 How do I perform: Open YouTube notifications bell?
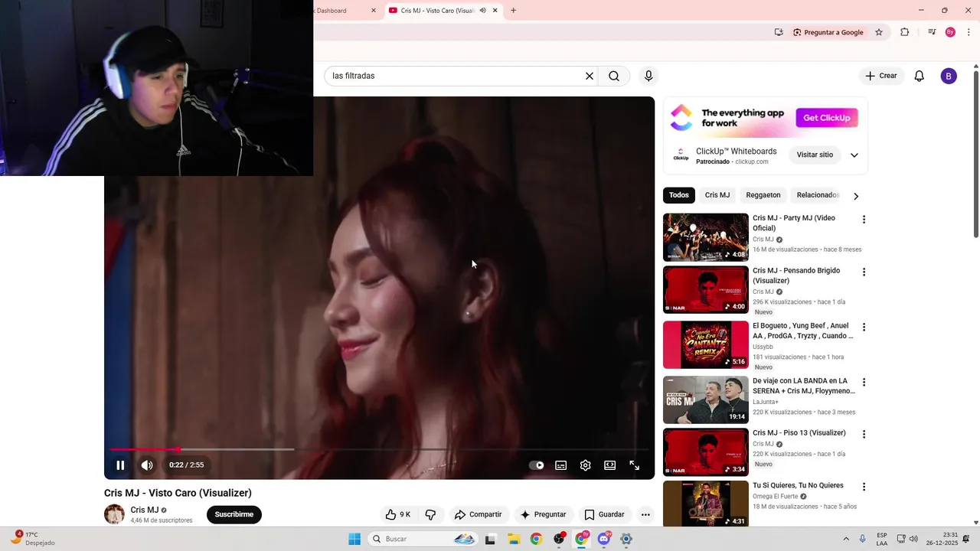(x=920, y=76)
